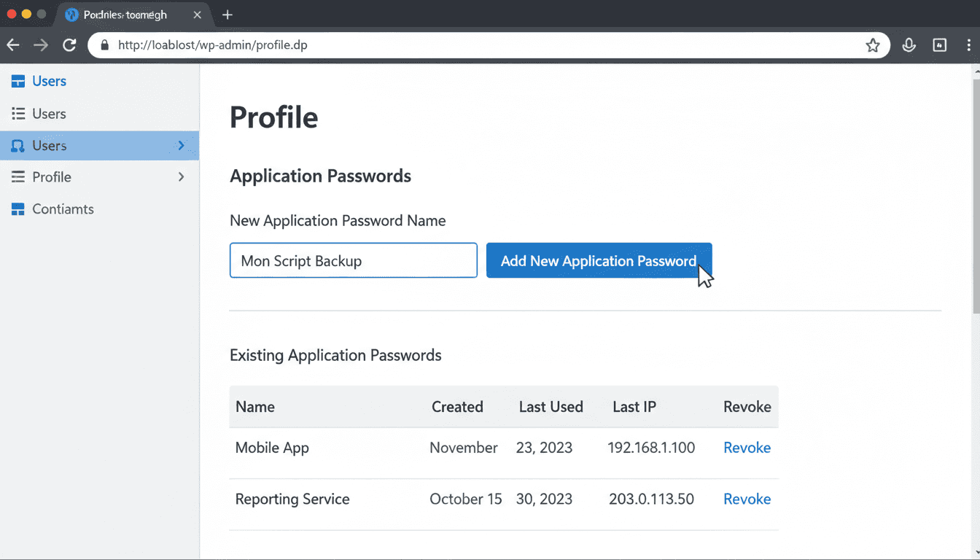Expand the Profile submenu chevron
This screenshot has height=560, width=980.
click(182, 177)
